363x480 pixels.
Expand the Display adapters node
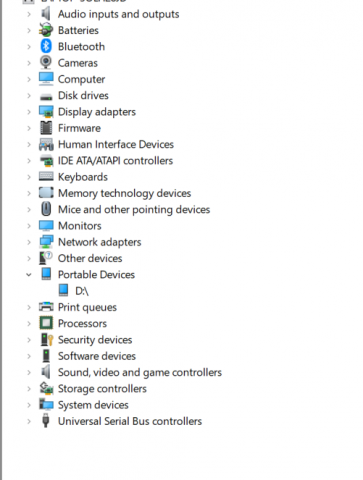point(29,112)
